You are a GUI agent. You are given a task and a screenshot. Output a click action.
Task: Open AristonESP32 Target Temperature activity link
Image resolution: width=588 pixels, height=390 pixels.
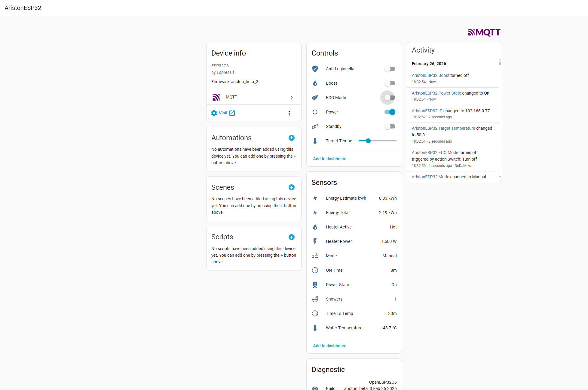click(443, 128)
